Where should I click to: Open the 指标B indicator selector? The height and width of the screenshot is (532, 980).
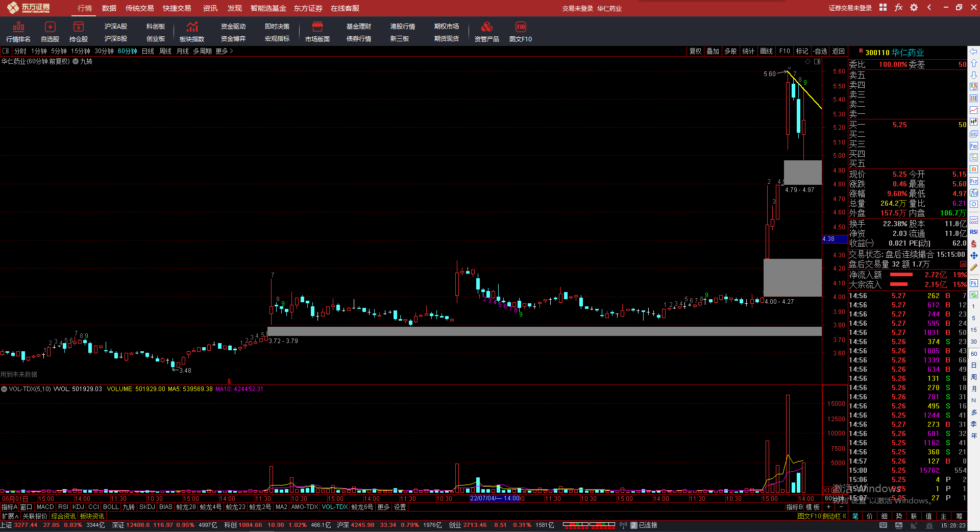click(794, 507)
